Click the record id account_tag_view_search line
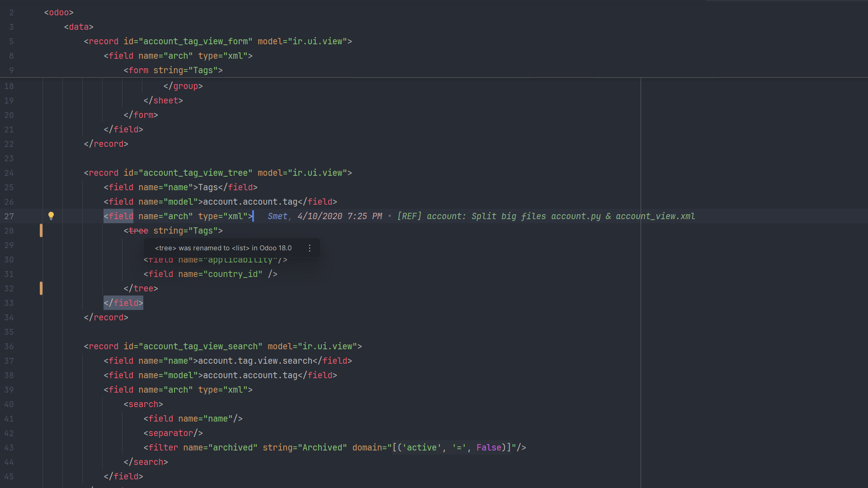Viewport: 868px width, 488px height. (x=223, y=347)
